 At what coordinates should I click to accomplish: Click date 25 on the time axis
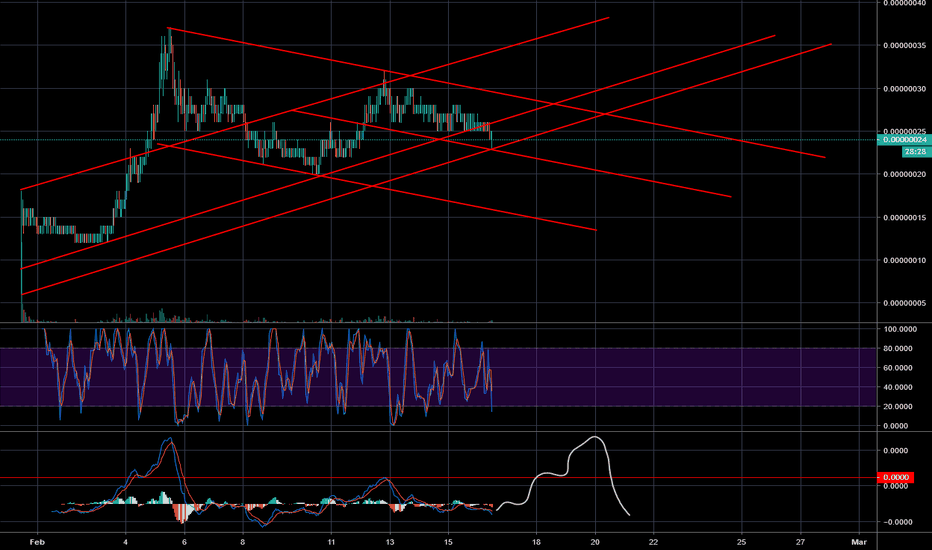(x=741, y=542)
